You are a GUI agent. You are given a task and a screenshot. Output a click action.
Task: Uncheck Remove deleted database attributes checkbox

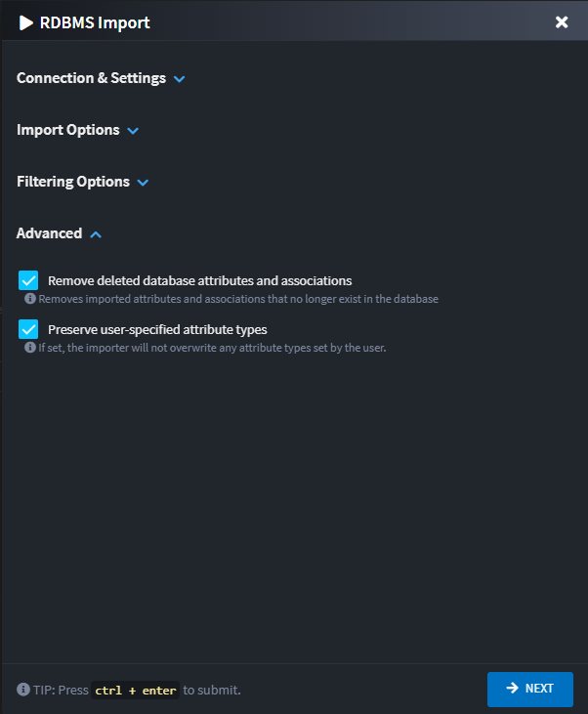click(x=28, y=281)
